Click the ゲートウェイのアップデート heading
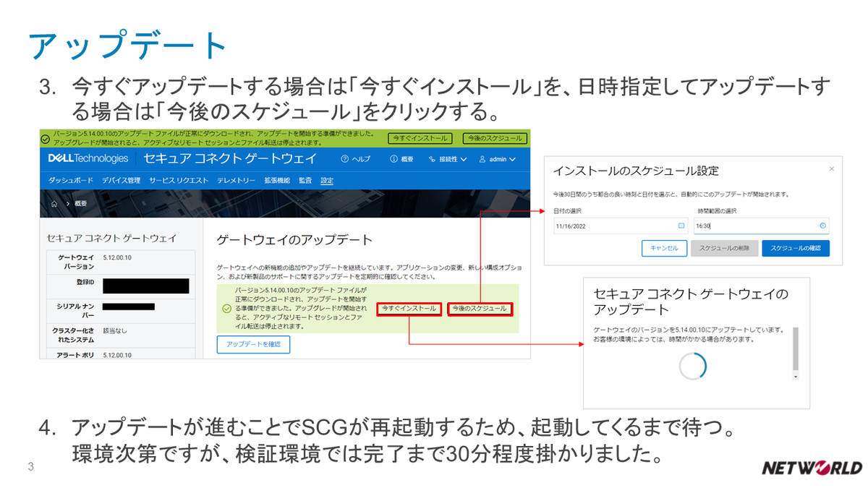 (294, 239)
